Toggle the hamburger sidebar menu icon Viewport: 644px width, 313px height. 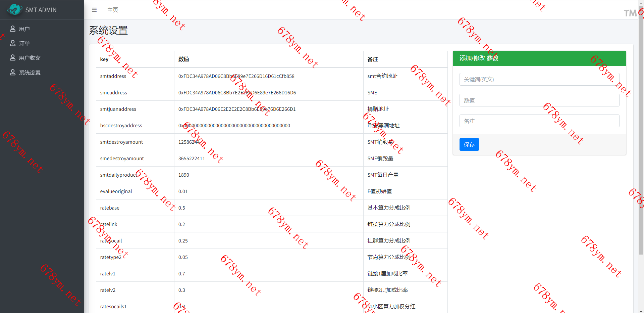pos(94,10)
